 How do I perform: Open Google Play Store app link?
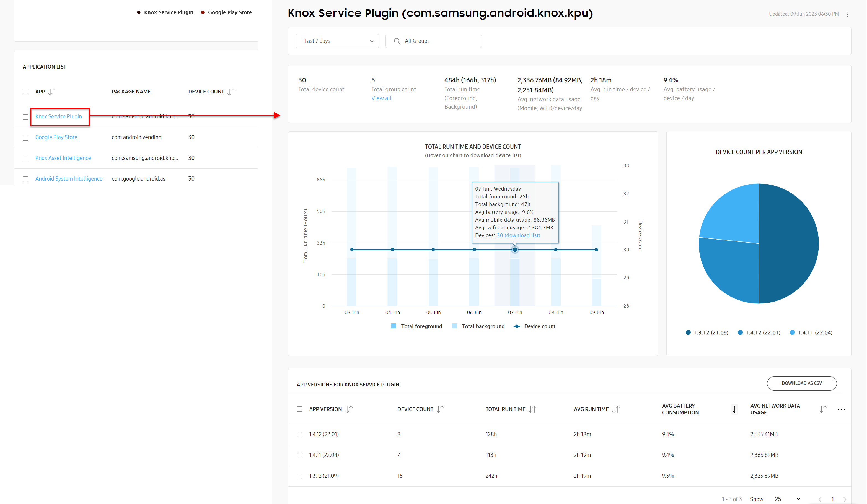(56, 137)
